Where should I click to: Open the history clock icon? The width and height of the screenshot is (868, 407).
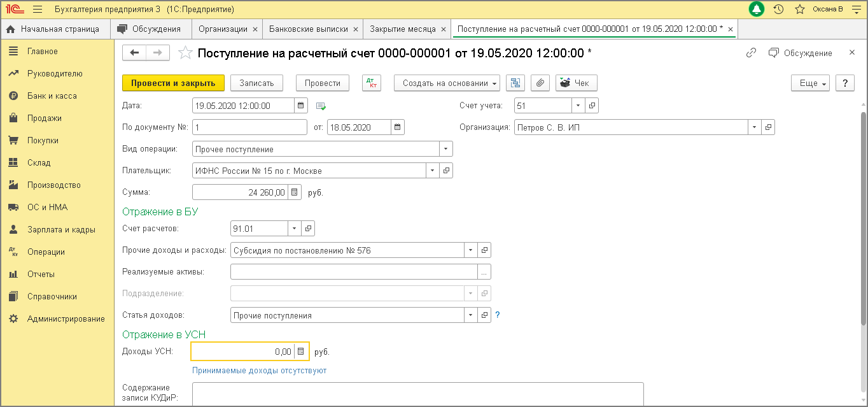[778, 10]
